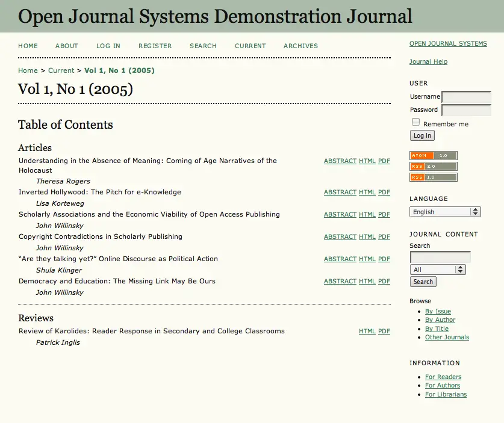Viewport: 504px width, 423px height.
Task: View abstract for Copyright Contradictions article
Action: (340, 237)
